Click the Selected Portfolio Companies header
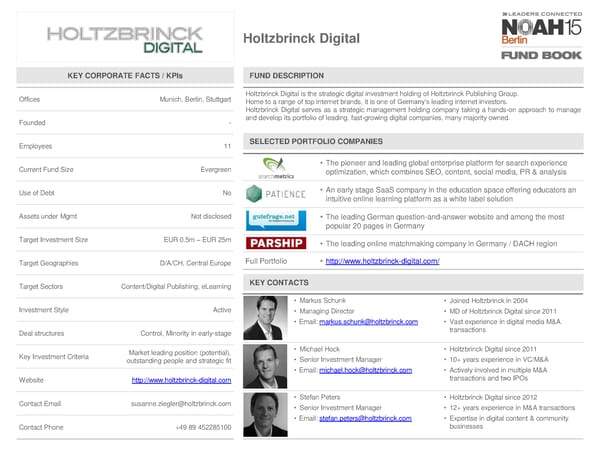The height and width of the screenshot is (450, 600). (x=316, y=142)
